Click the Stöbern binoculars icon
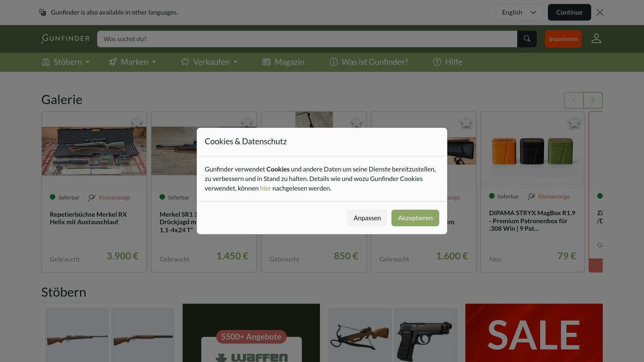 (46, 62)
